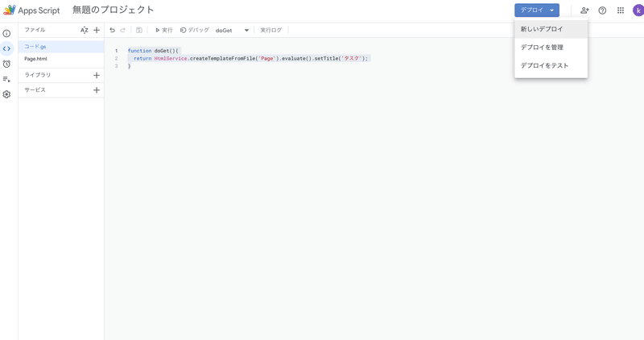Select the コード.gs file
644x340 pixels.
[x=61, y=47]
